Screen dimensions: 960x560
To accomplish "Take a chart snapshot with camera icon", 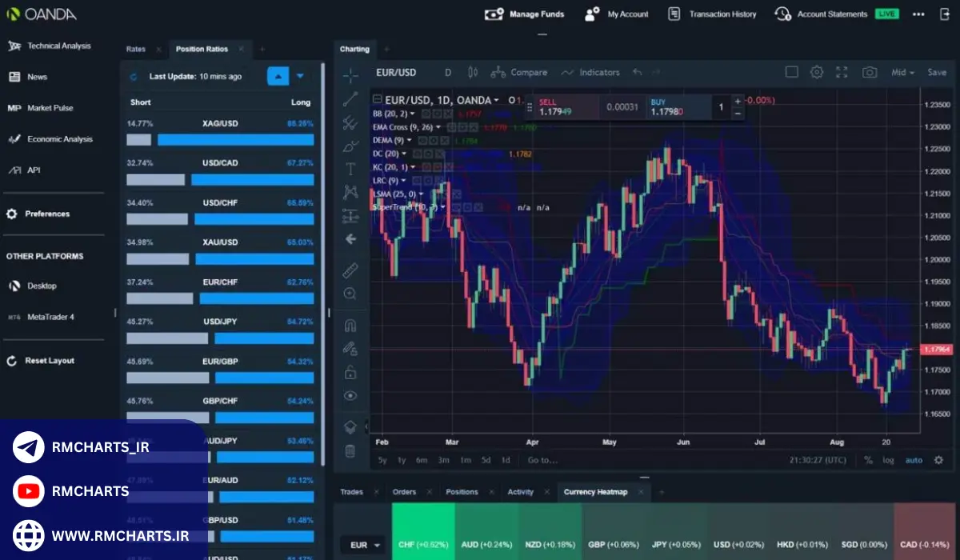I will pyautogui.click(x=869, y=72).
